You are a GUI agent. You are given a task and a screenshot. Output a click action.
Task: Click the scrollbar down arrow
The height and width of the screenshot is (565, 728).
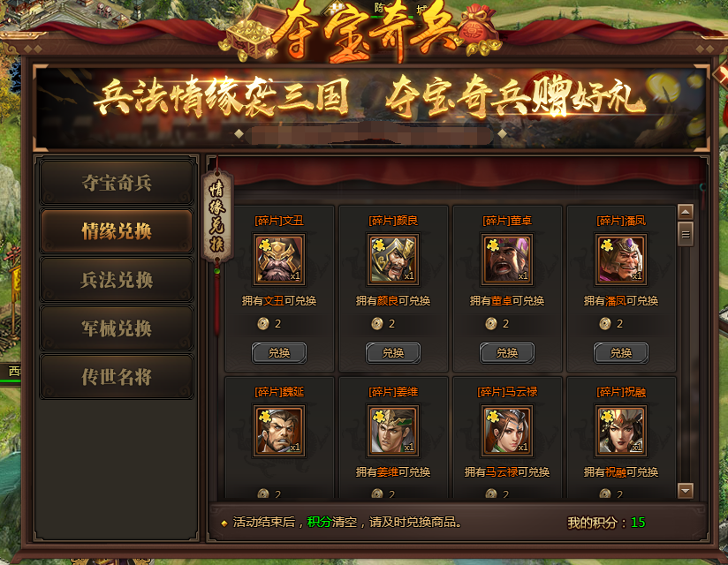pyautogui.click(x=686, y=491)
